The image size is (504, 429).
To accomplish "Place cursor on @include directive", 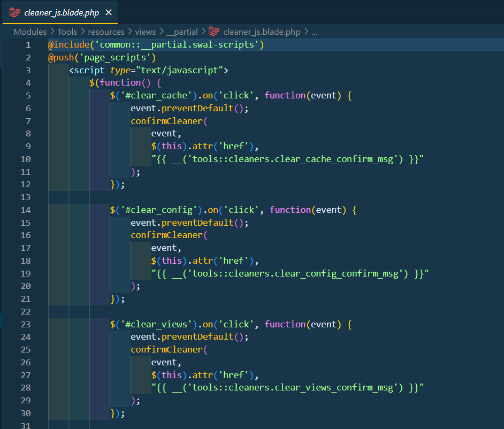I will point(69,45).
